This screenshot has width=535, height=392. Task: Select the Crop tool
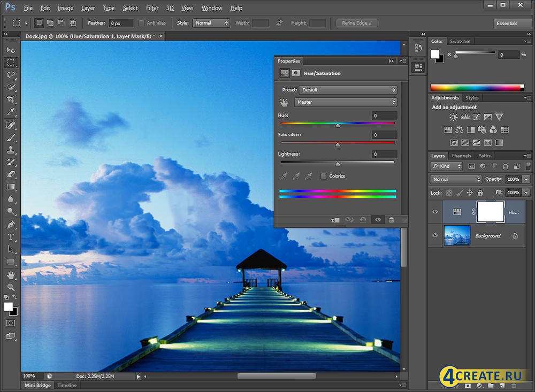[11, 99]
